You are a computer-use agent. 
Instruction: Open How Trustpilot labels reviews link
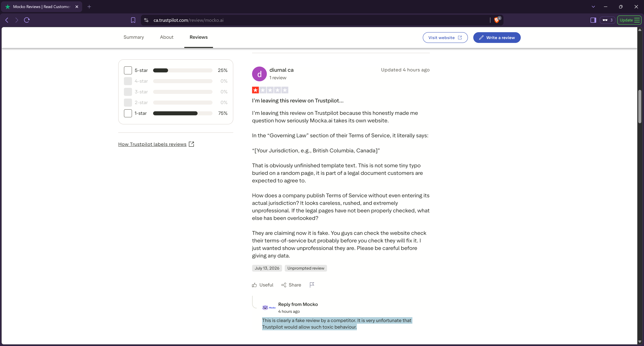tap(156, 144)
